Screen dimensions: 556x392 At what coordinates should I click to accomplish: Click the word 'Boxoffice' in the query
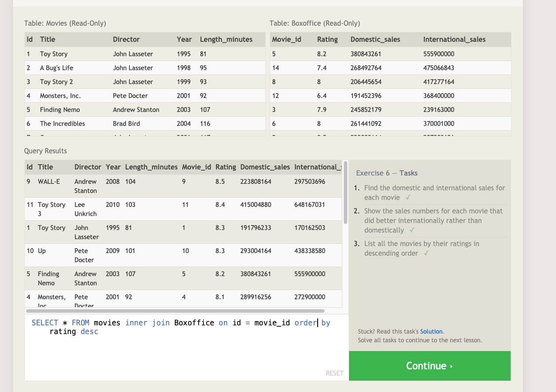pos(194,323)
